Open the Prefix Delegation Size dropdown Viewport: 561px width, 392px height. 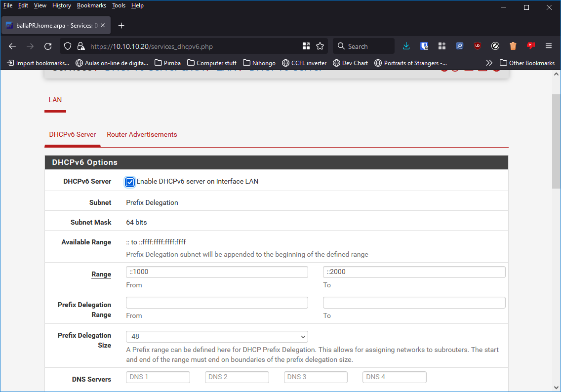click(x=217, y=336)
